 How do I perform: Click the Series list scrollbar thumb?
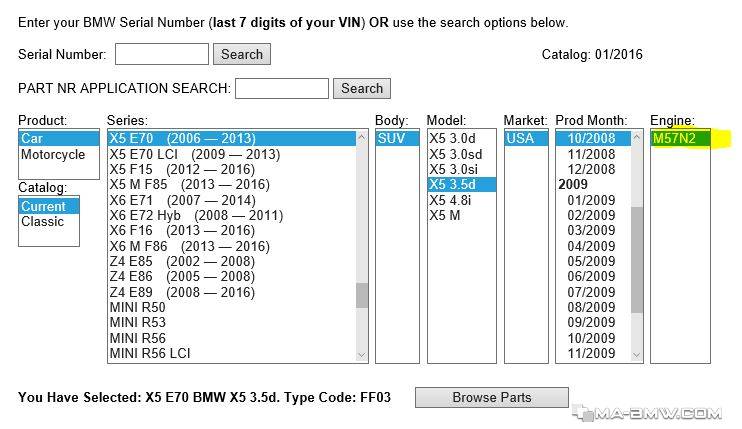(362, 295)
